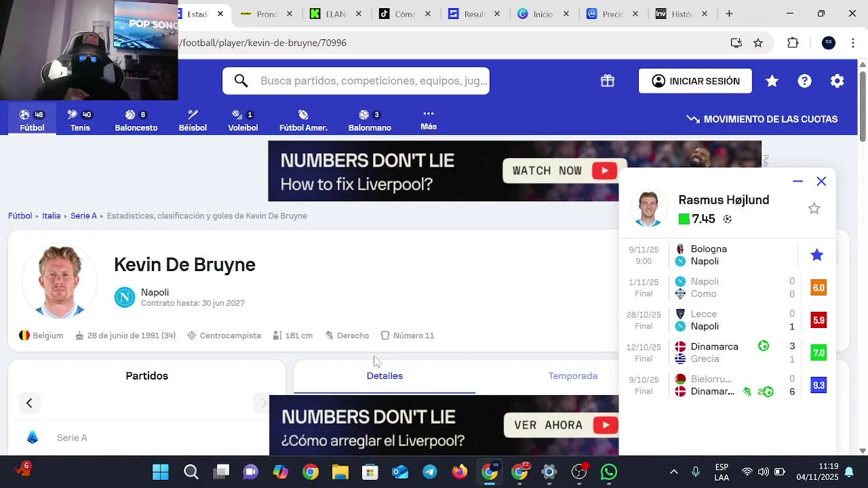This screenshot has width=868, height=488.
Task: Switch to the Inicio browser tab
Action: tap(543, 14)
